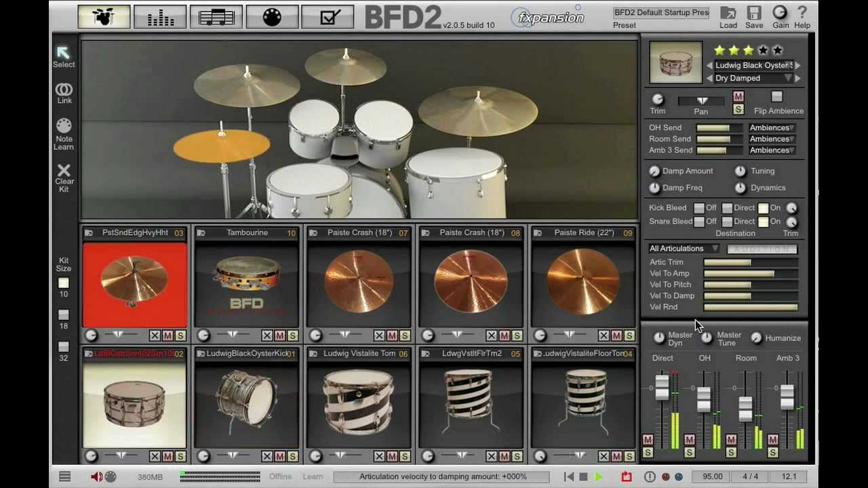This screenshot has height=488, width=868.
Task: Solo the Room mixer channel
Action: (x=731, y=452)
